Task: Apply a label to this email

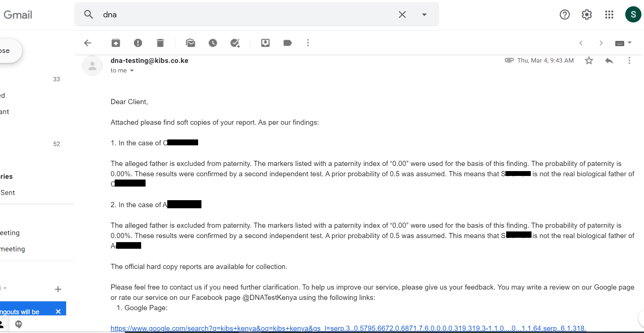Action: pyautogui.click(x=288, y=43)
